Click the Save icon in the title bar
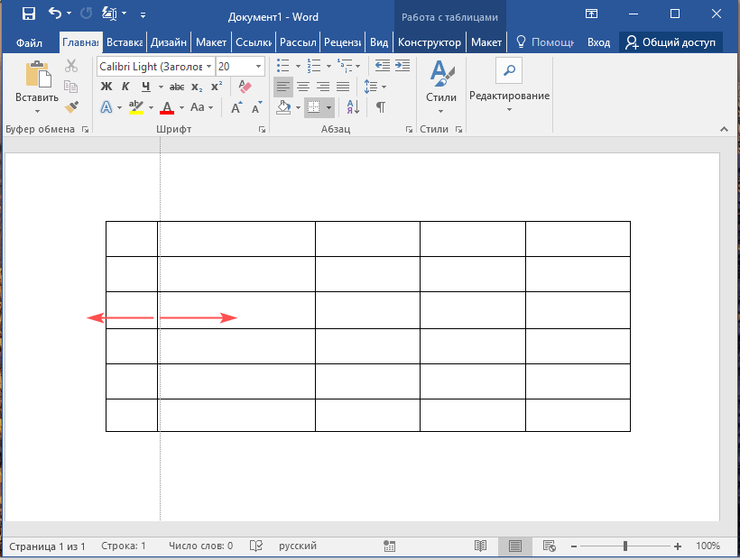Viewport: 740px width, 560px height. point(28,14)
